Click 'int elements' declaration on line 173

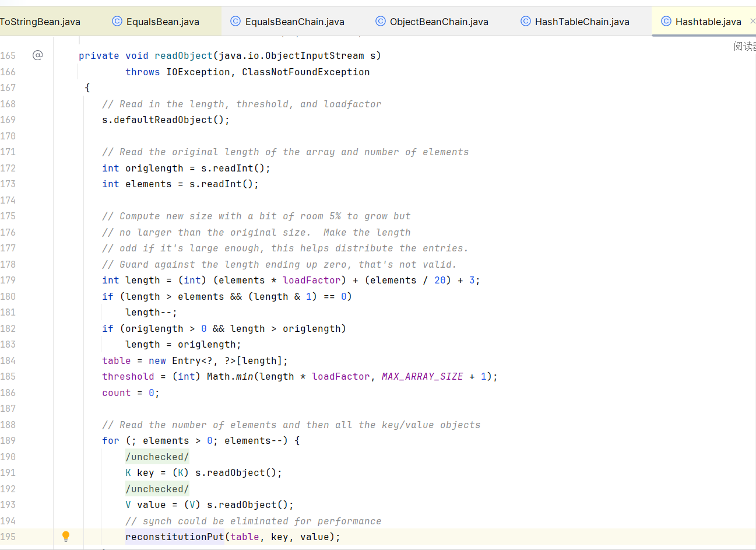pyautogui.click(x=137, y=184)
